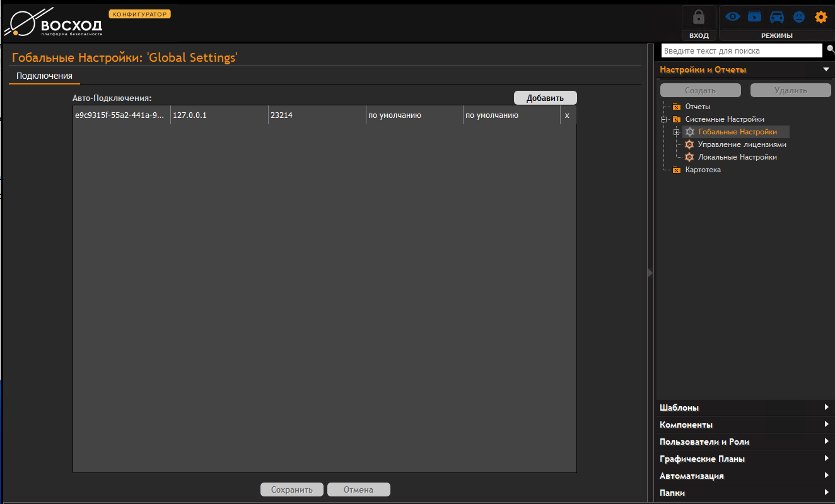This screenshot has height=504, width=835.
Task: Click the Сохранить button
Action: (x=292, y=489)
